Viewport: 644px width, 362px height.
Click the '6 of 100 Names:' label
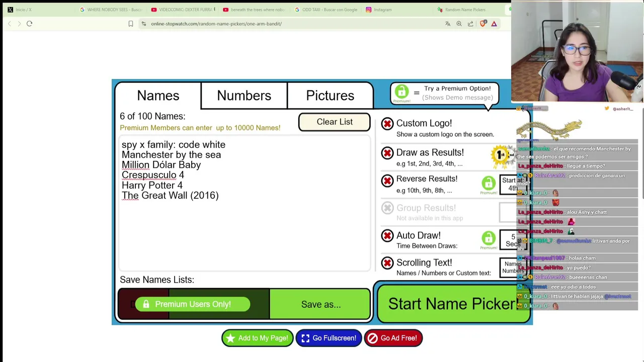(x=152, y=116)
